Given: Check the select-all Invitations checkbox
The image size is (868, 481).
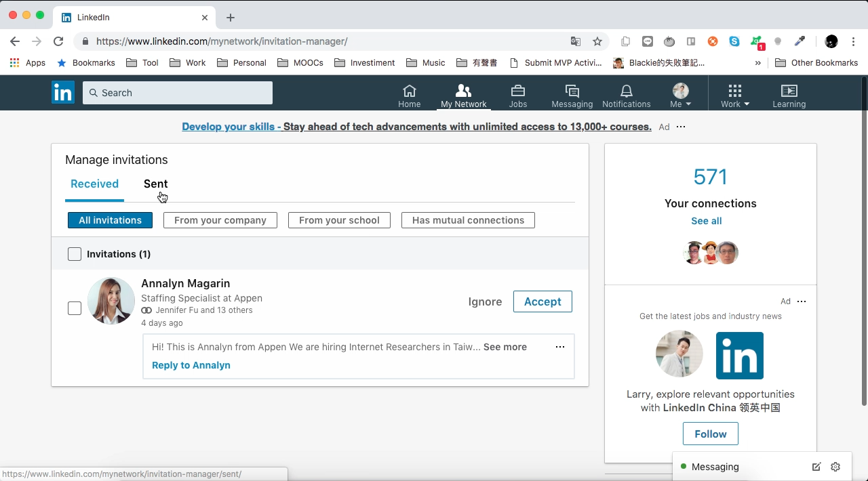Looking at the screenshot, I should click(75, 254).
